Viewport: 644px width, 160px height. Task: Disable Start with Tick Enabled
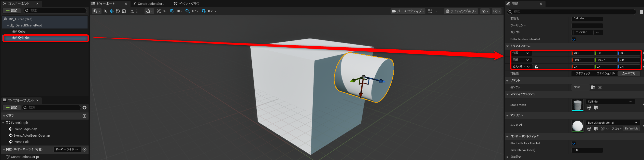574,143
